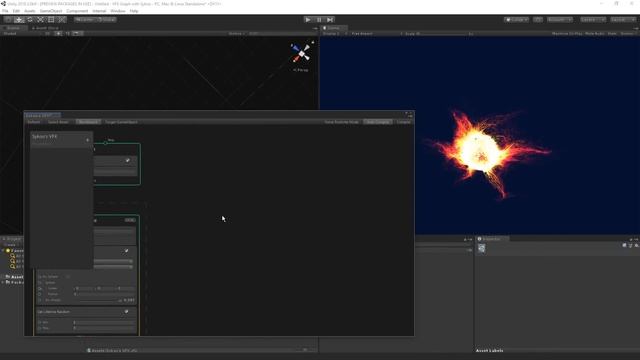Open the Layout dropdown
The image size is (640, 360).
click(623, 20)
